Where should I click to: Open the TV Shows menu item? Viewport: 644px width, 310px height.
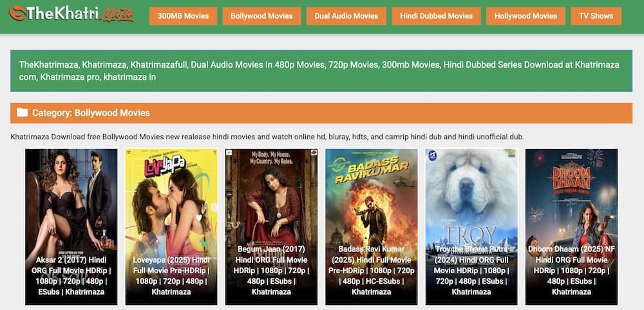[x=596, y=16]
